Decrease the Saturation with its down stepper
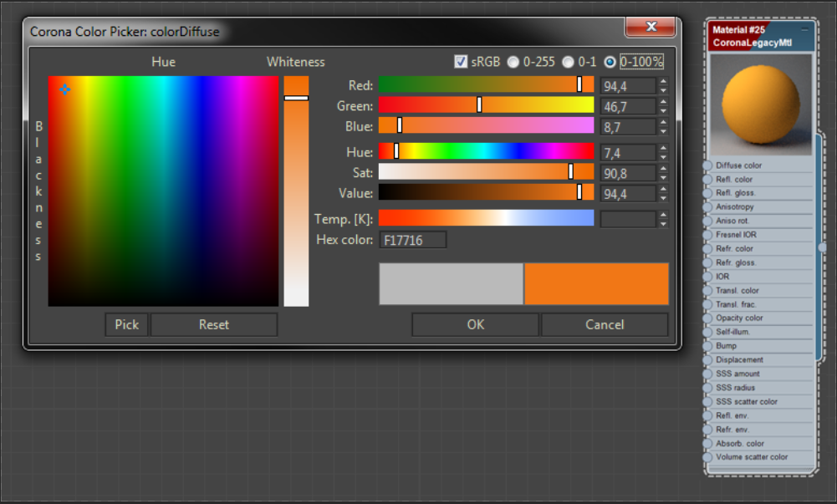The height and width of the screenshot is (504, 837). coord(663,176)
